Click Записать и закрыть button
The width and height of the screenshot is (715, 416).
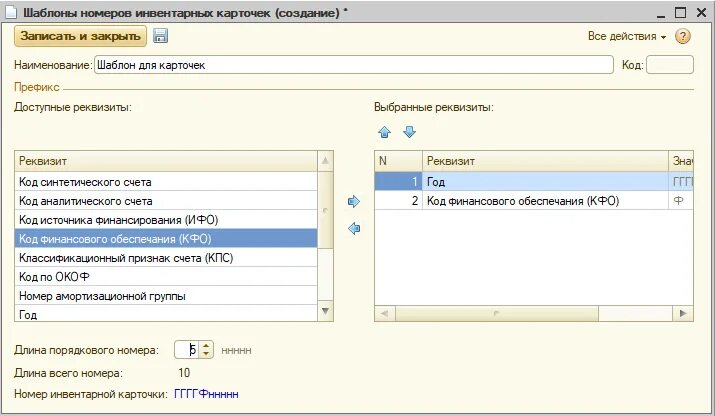(80, 36)
